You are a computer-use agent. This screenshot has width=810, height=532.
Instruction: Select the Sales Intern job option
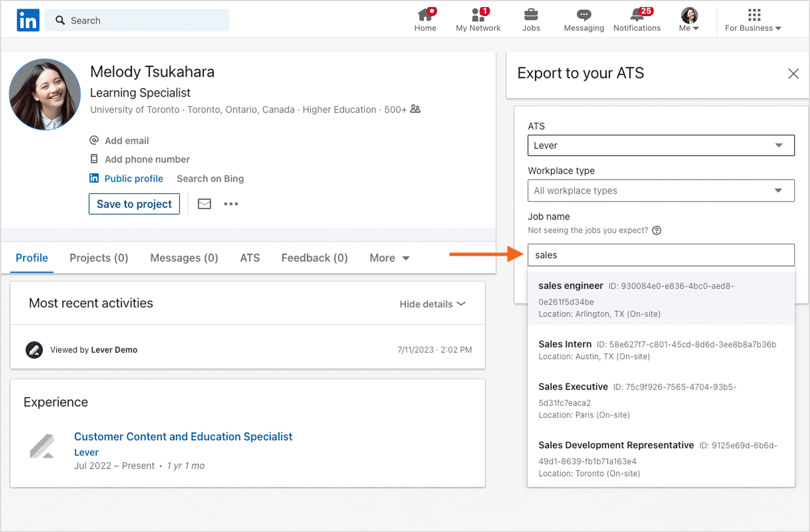coord(661,350)
